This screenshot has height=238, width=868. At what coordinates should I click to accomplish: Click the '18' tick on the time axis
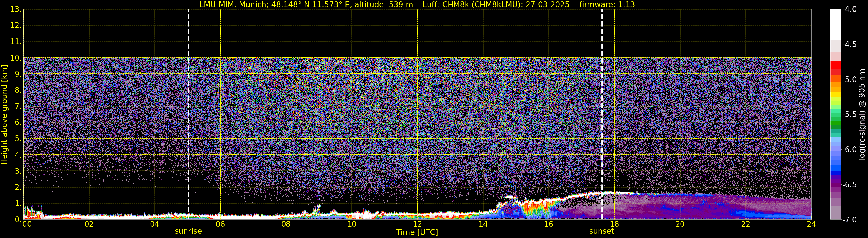pyautogui.click(x=614, y=224)
